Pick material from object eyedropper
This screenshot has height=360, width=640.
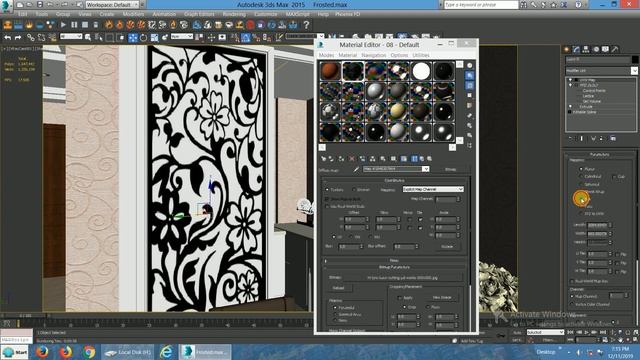click(356, 169)
